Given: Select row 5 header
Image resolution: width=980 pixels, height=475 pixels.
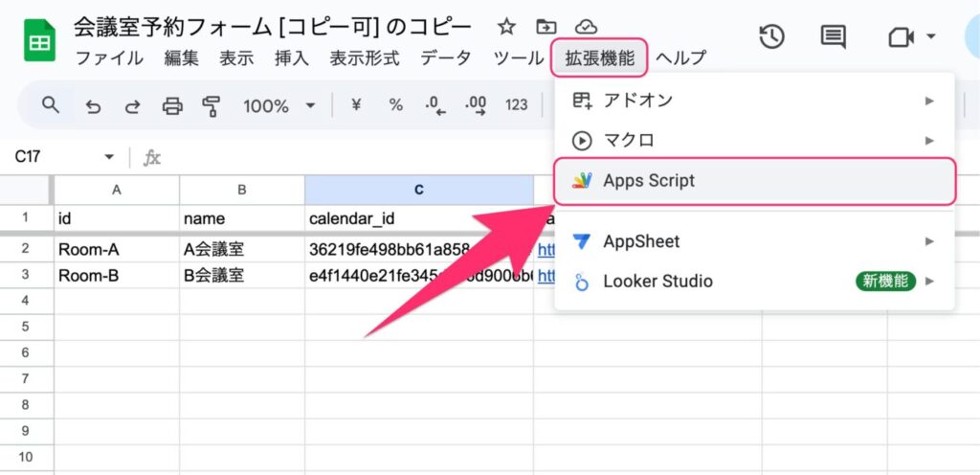Looking at the screenshot, I should [26, 327].
